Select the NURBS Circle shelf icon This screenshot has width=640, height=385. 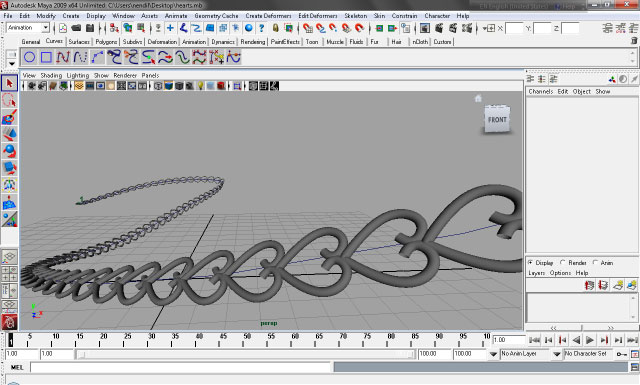[x=29, y=57]
